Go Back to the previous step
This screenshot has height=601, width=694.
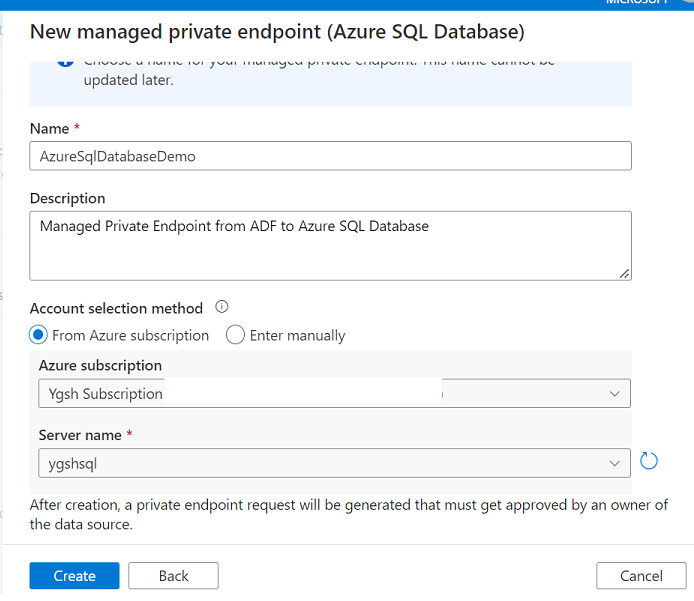click(173, 576)
